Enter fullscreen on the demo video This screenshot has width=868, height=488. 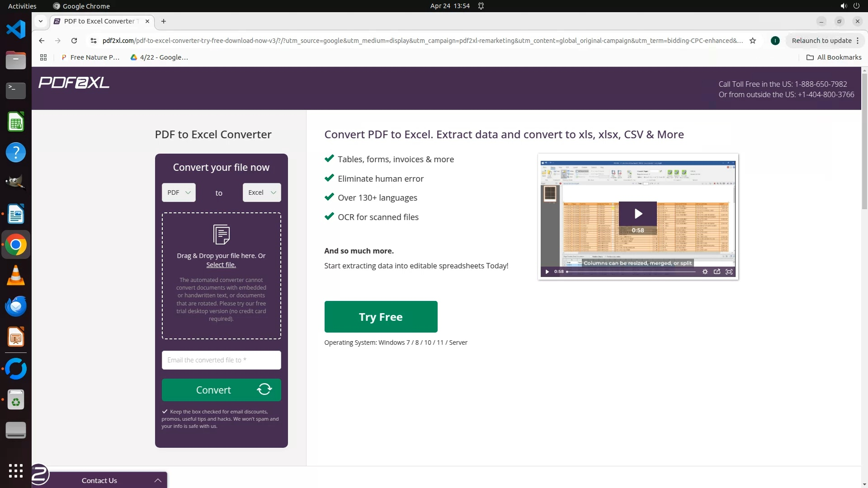point(729,272)
